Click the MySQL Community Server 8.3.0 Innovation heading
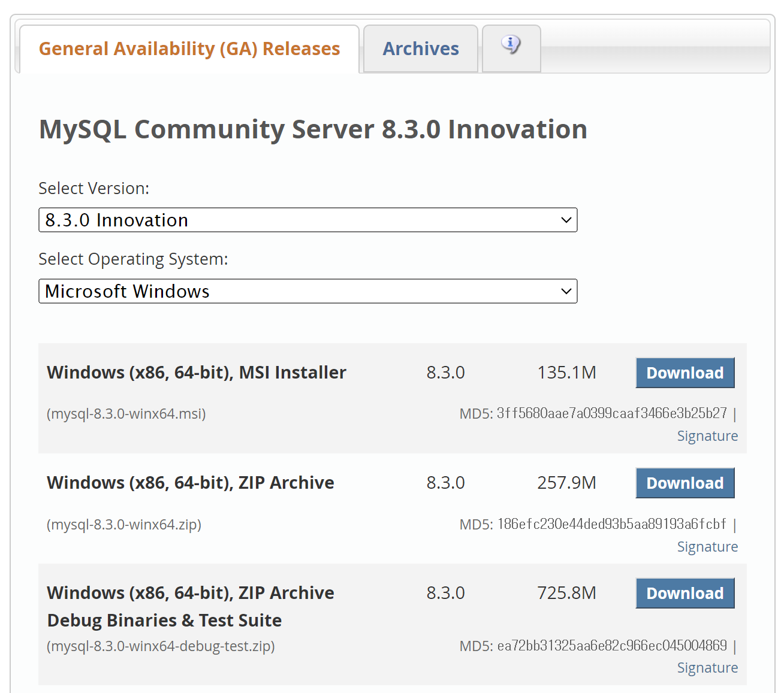 [x=313, y=129]
